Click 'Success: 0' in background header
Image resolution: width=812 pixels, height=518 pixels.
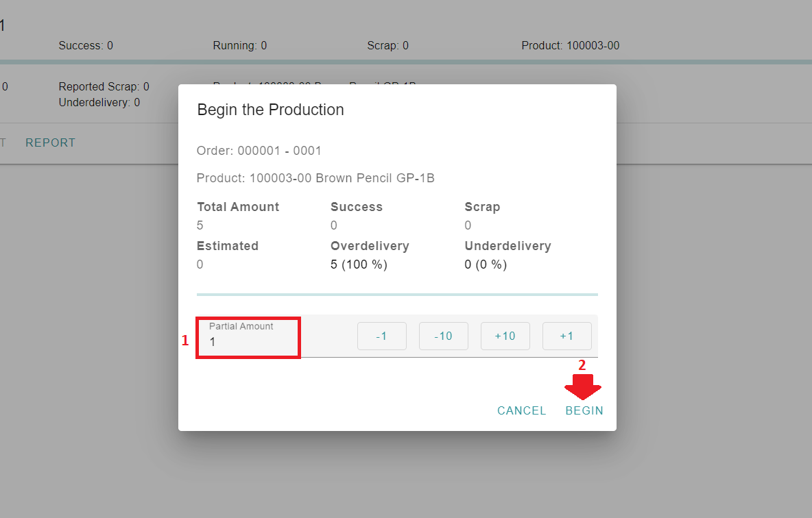point(86,45)
